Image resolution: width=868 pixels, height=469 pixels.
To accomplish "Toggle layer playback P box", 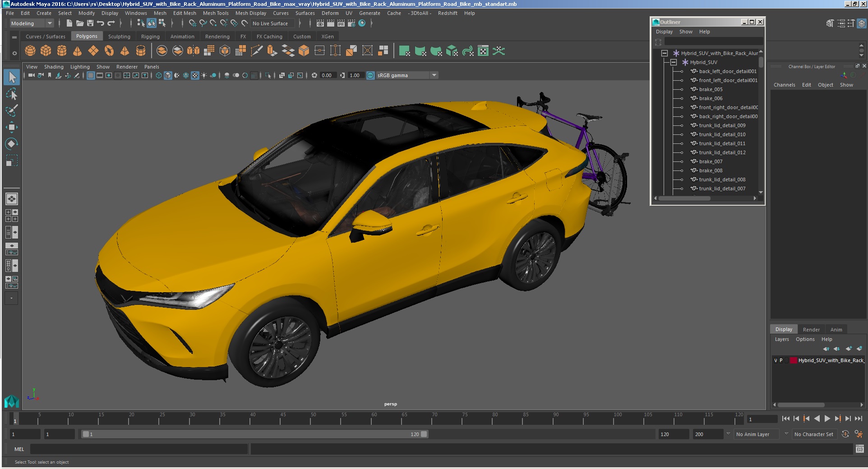I will click(x=781, y=360).
